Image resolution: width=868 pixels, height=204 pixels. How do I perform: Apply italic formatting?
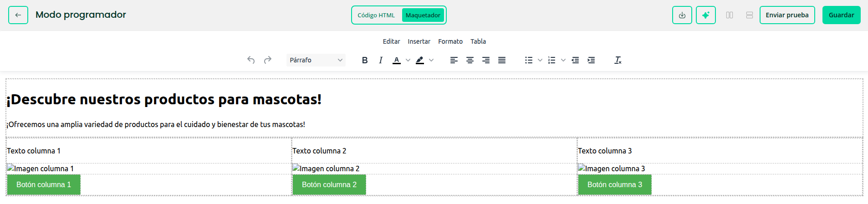click(x=380, y=60)
